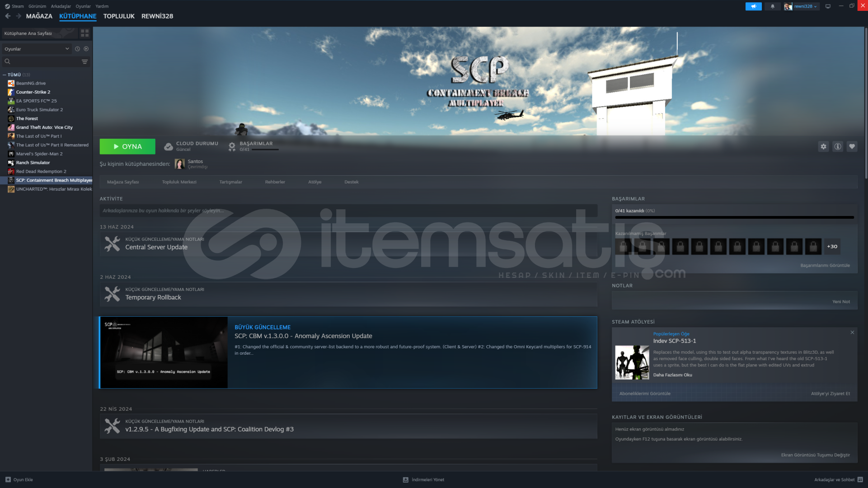This screenshot has height=488, width=868.
Task: Open advanced filter options icon
Action: click(84, 61)
